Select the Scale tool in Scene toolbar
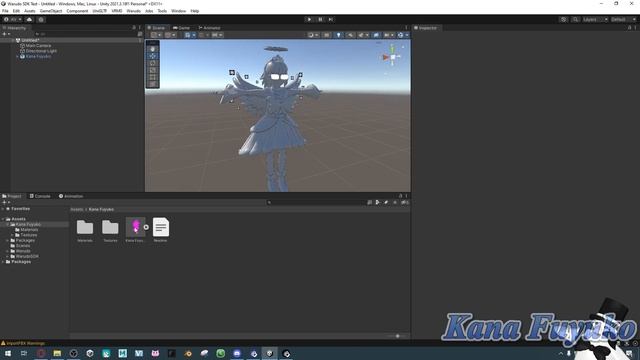 click(153, 70)
